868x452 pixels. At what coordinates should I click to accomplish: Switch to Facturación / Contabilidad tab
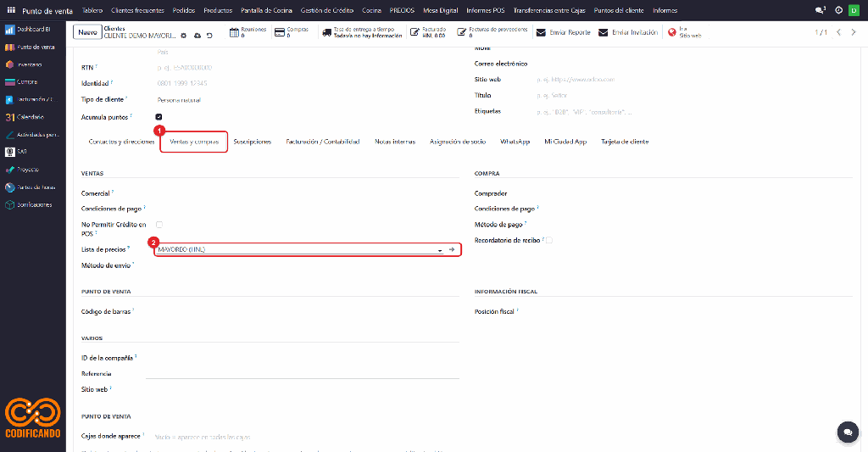pyautogui.click(x=323, y=142)
